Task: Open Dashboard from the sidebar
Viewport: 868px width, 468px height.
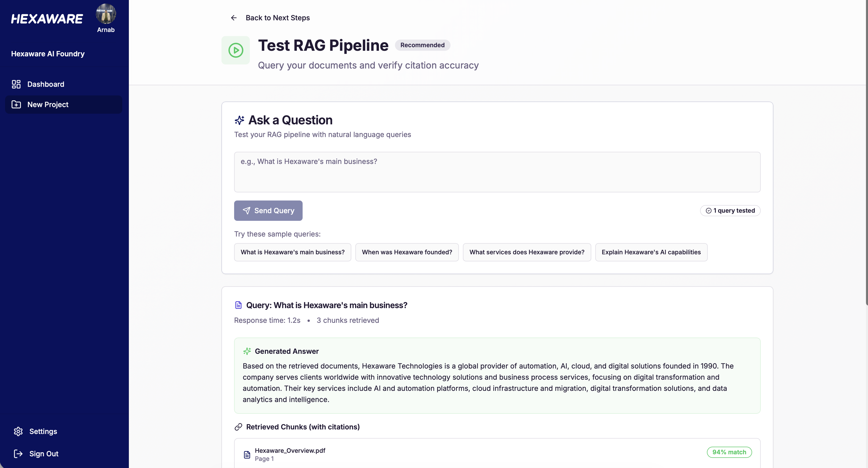Action: [45, 84]
